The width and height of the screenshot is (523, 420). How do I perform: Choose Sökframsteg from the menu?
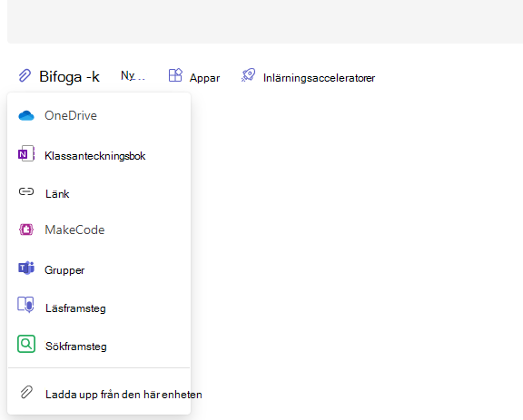(x=99, y=346)
